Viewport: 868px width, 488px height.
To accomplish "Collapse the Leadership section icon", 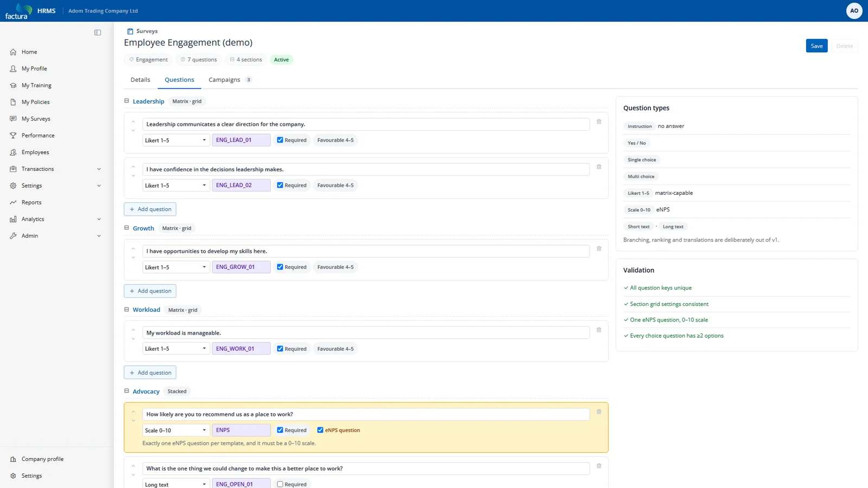I will [127, 101].
